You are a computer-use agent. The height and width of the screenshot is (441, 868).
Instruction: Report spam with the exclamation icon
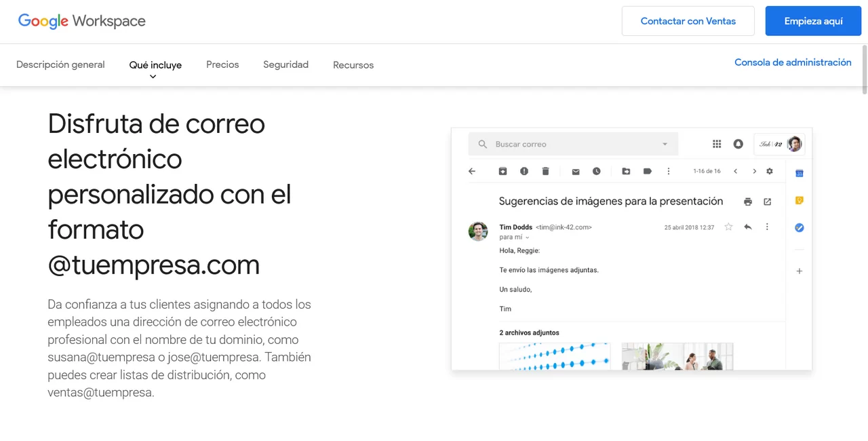[x=524, y=171]
